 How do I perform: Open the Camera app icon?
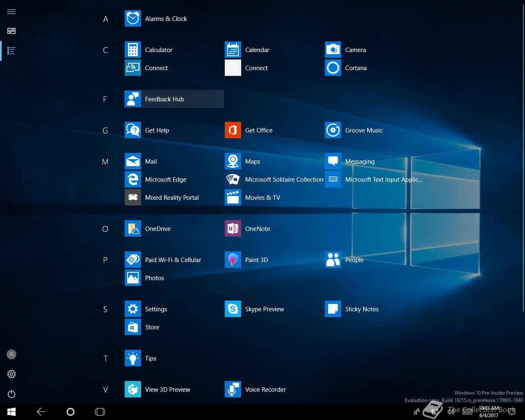333,50
